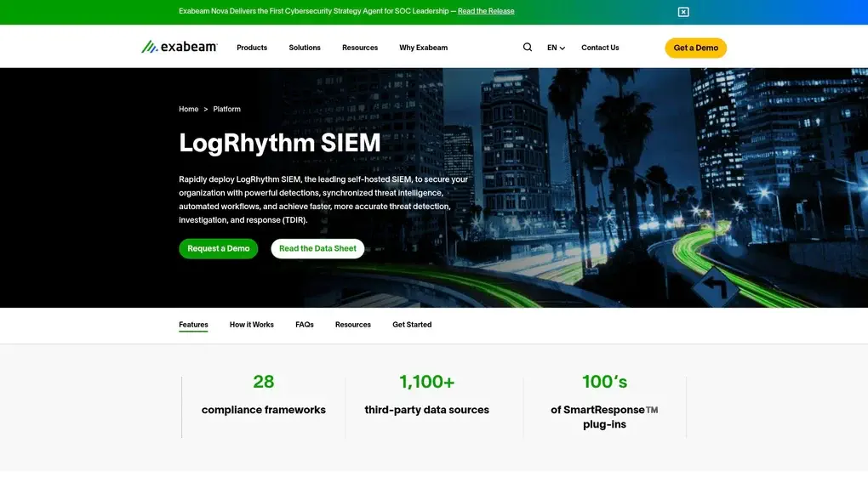Go to Platform breadcrumb
The width and height of the screenshot is (868, 488).
click(x=227, y=109)
